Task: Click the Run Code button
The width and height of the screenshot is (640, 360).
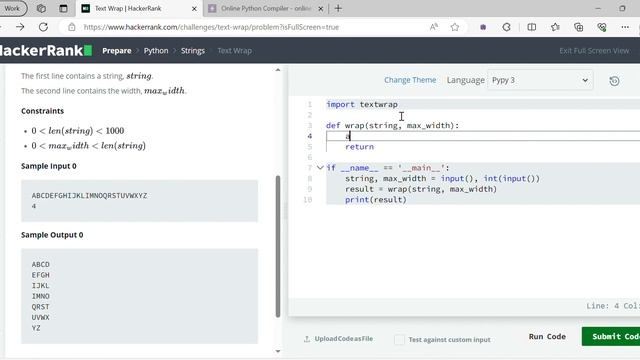Action: tap(547, 337)
